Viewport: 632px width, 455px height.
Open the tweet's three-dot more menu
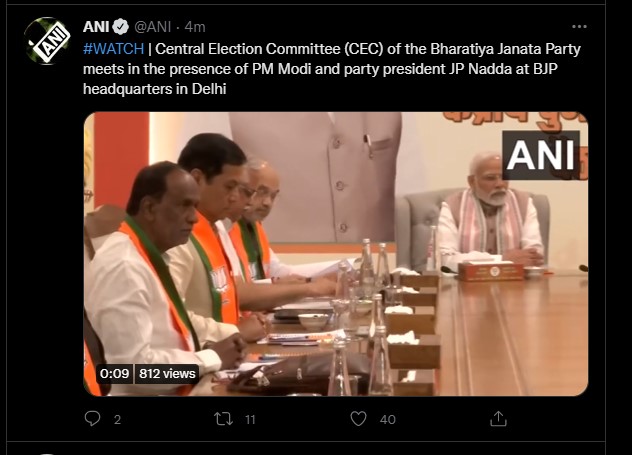tap(579, 27)
